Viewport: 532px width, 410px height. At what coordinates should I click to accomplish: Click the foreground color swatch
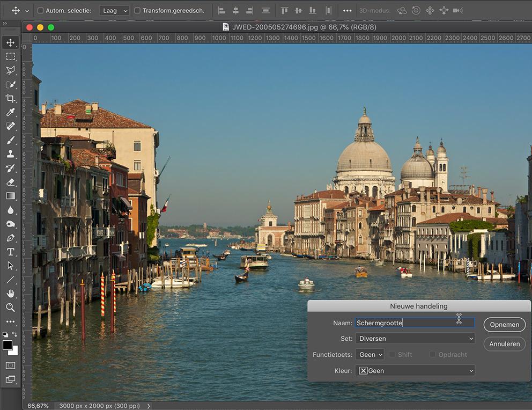coord(8,345)
